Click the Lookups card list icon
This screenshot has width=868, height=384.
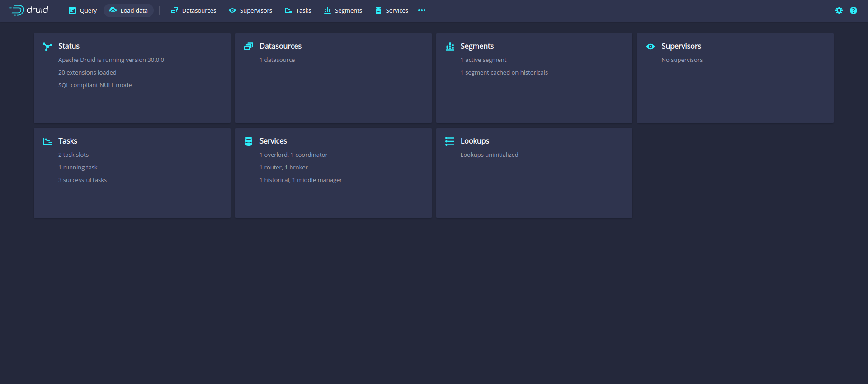pos(450,141)
